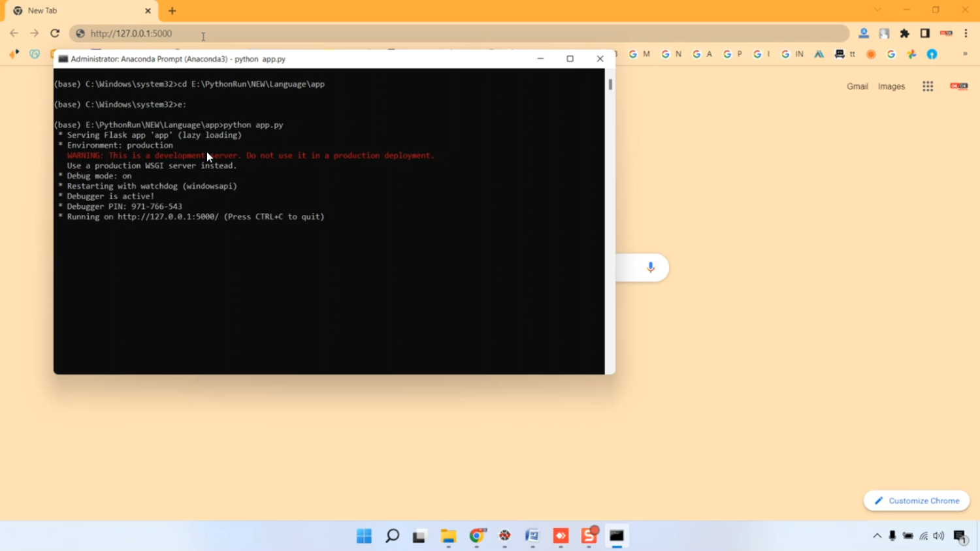
Task: Open Chrome side panel icon
Action: (x=924, y=33)
